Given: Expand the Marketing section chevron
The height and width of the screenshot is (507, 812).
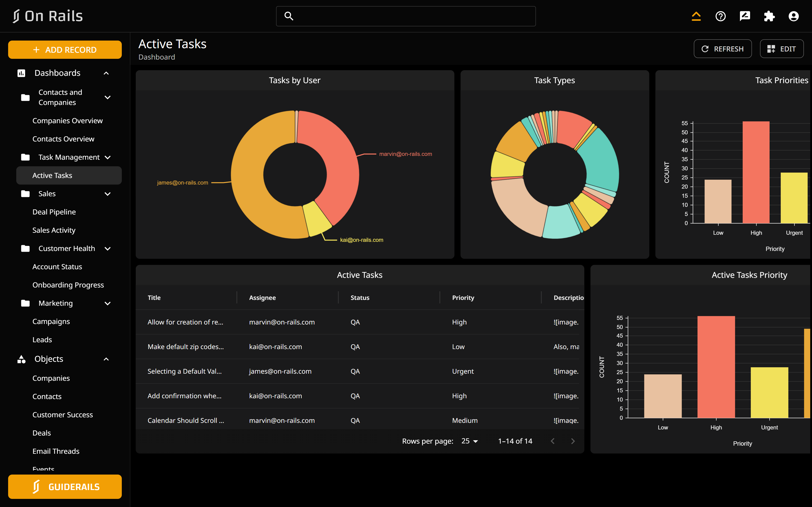Looking at the screenshot, I should pos(107,303).
